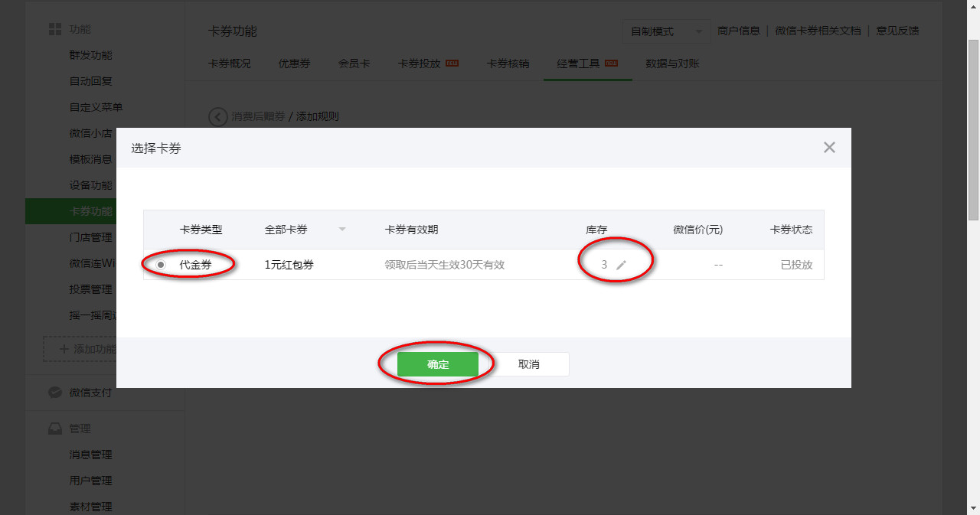The width and height of the screenshot is (980, 515).
Task: Close the 选择卡券 dialog
Action: (829, 148)
